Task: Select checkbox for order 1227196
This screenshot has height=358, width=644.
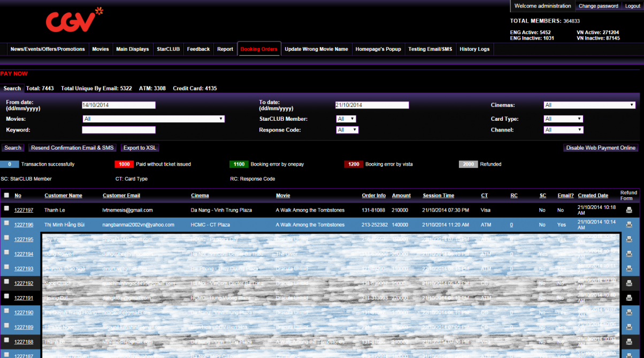Action: pyautogui.click(x=6, y=223)
